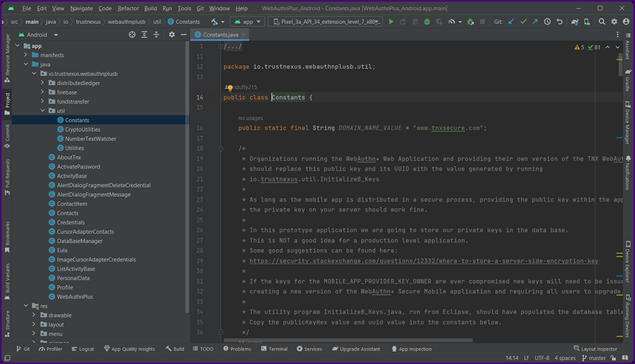Open the IDE settings gear in toolbar
The image size is (635, 364).
click(614, 22)
